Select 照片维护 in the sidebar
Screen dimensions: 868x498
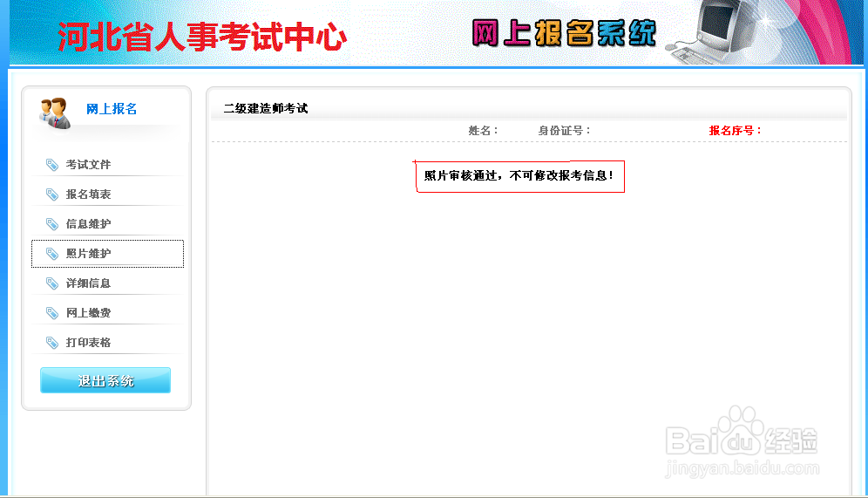point(108,254)
